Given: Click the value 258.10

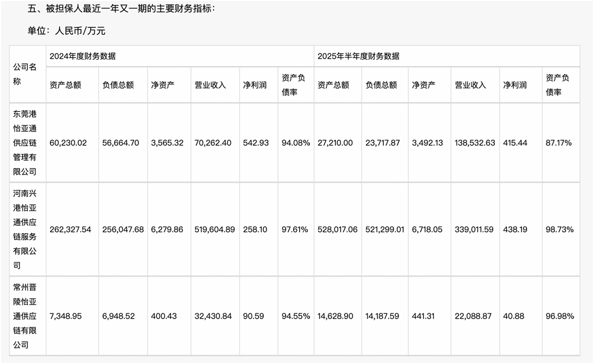Looking at the screenshot, I should point(255,230).
